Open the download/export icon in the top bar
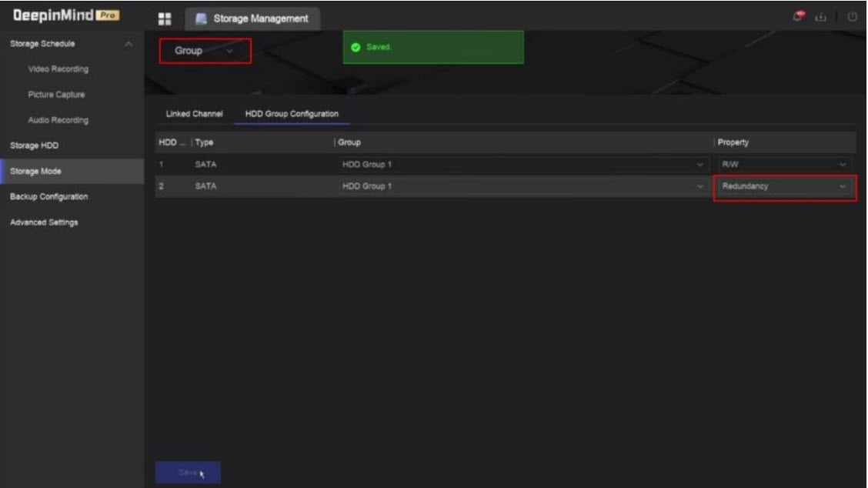This screenshot has height=488, width=868. [820, 17]
